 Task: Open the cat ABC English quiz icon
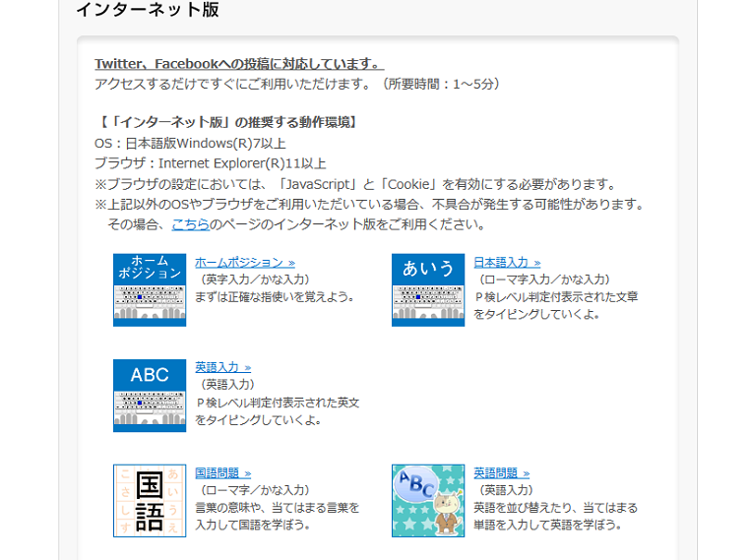click(427, 500)
